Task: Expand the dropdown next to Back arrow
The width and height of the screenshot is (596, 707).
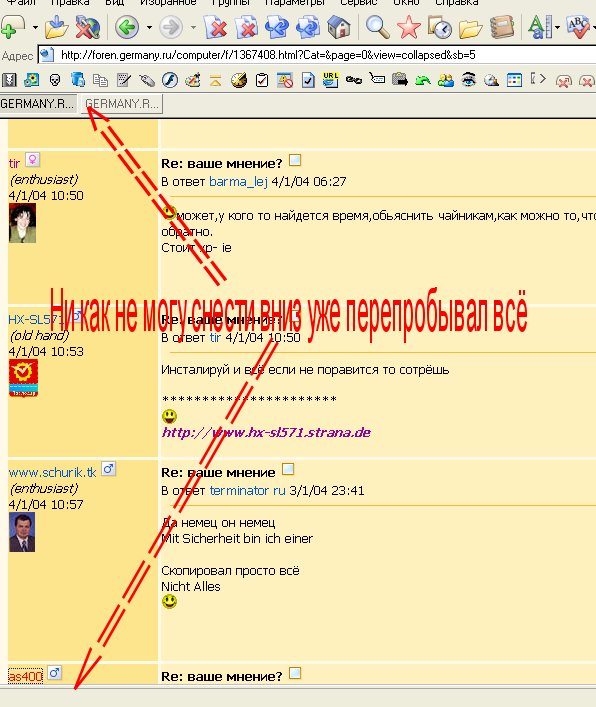Action: click(x=149, y=28)
